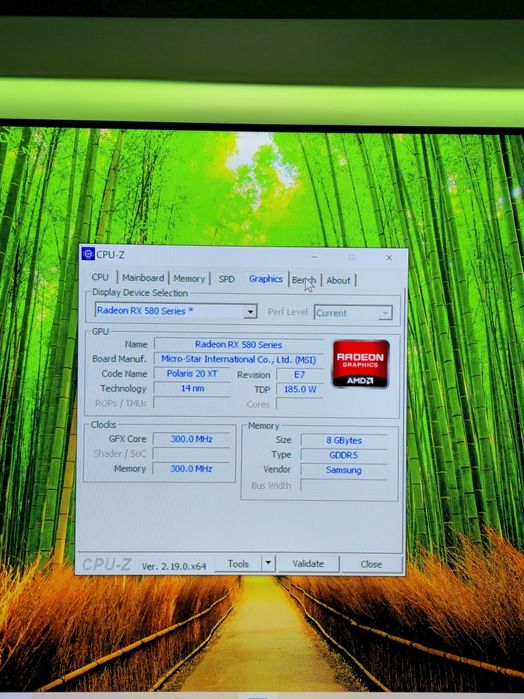Image resolution: width=524 pixels, height=699 pixels.
Task: Click the Polaris 20 XT code name value
Action: point(192,374)
